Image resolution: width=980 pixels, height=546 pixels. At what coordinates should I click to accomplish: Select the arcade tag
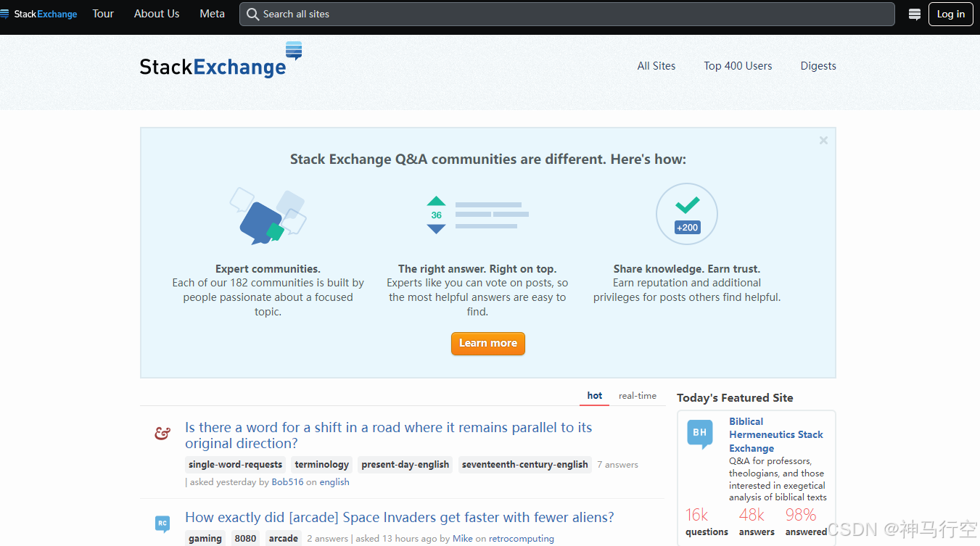pos(284,539)
